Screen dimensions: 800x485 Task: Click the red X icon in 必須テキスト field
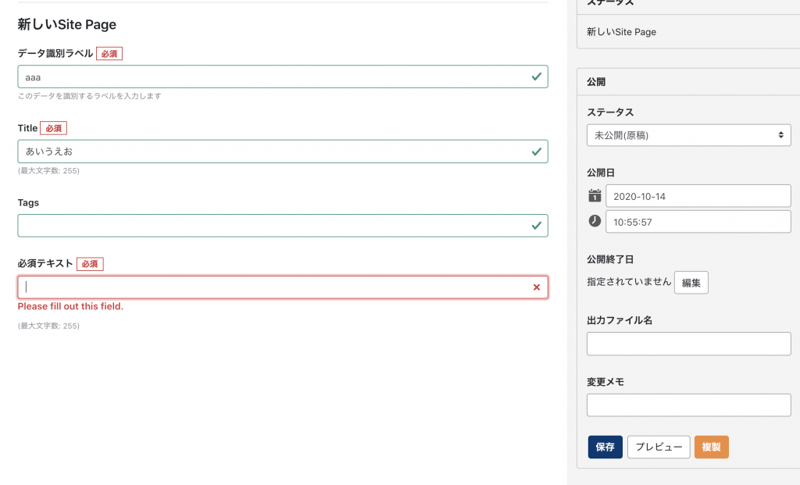(536, 287)
